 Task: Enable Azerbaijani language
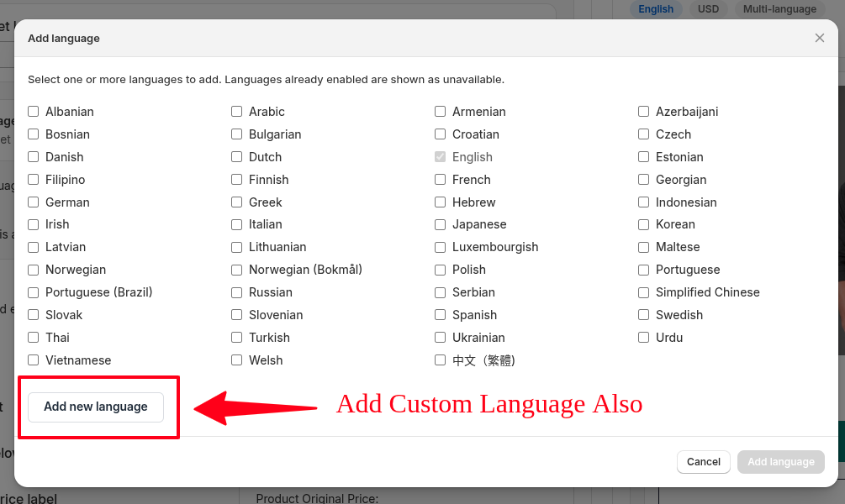(643, 112)
